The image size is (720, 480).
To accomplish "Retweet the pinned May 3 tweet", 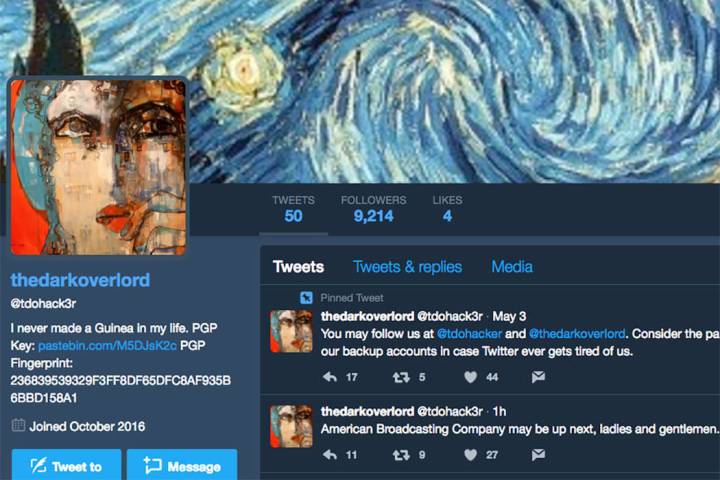I will click(x=401, y=378).
